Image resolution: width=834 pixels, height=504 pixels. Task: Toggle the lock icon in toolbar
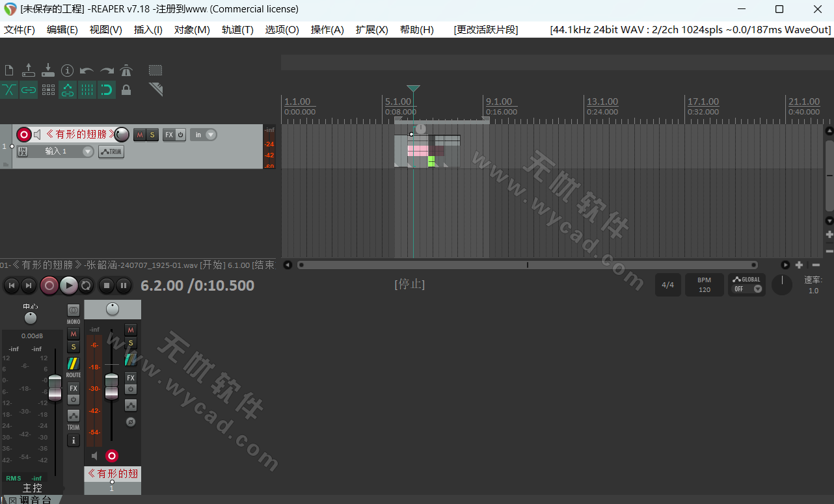(x=126, y=90)
